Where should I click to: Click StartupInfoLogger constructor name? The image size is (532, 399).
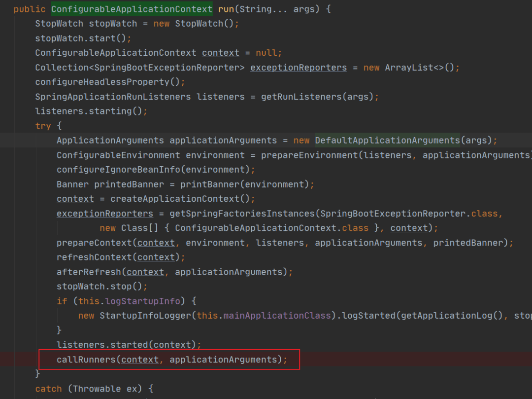pyautogui.click(x=145, y=316)
